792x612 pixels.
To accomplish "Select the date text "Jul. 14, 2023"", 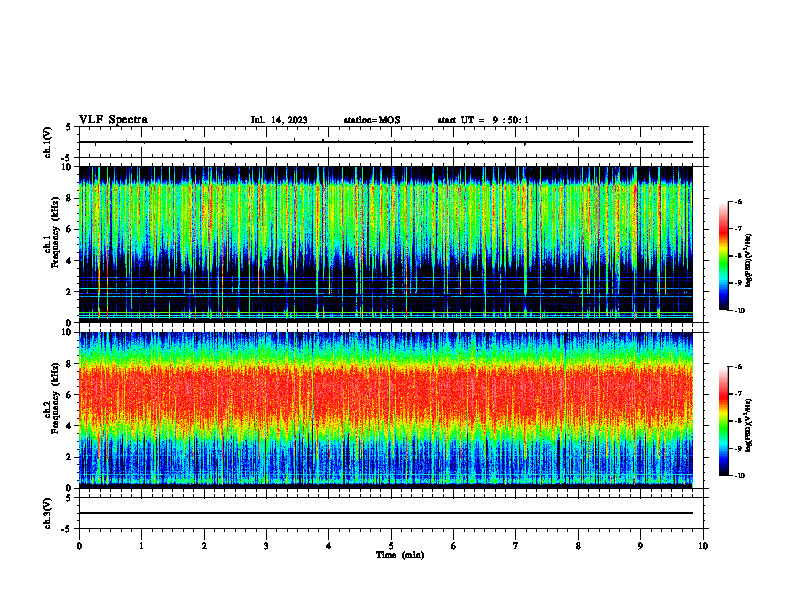I will [x=279, y=120].
